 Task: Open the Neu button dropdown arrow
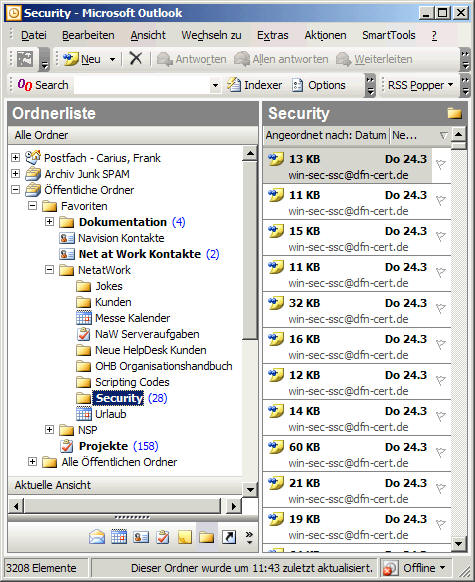tap(112, 59)
